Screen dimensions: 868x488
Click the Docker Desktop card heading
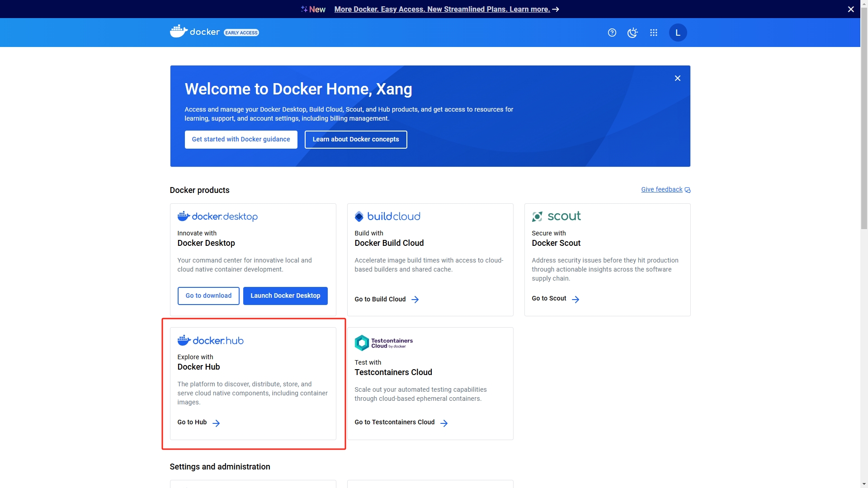click(206, 243)
